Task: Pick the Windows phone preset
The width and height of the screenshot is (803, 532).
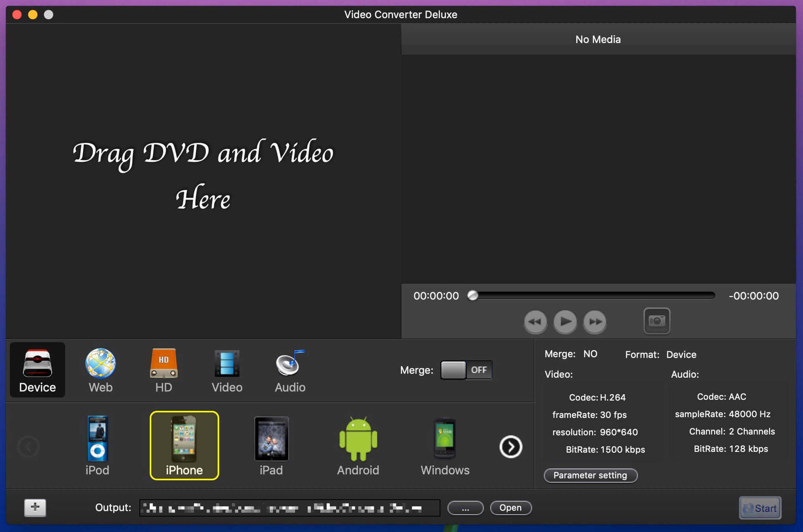Action: [x=445, y=446]
